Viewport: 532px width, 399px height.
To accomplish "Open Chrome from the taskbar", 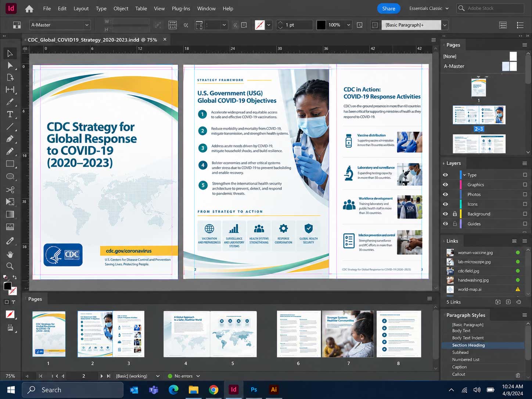I will tap(213, 389).
